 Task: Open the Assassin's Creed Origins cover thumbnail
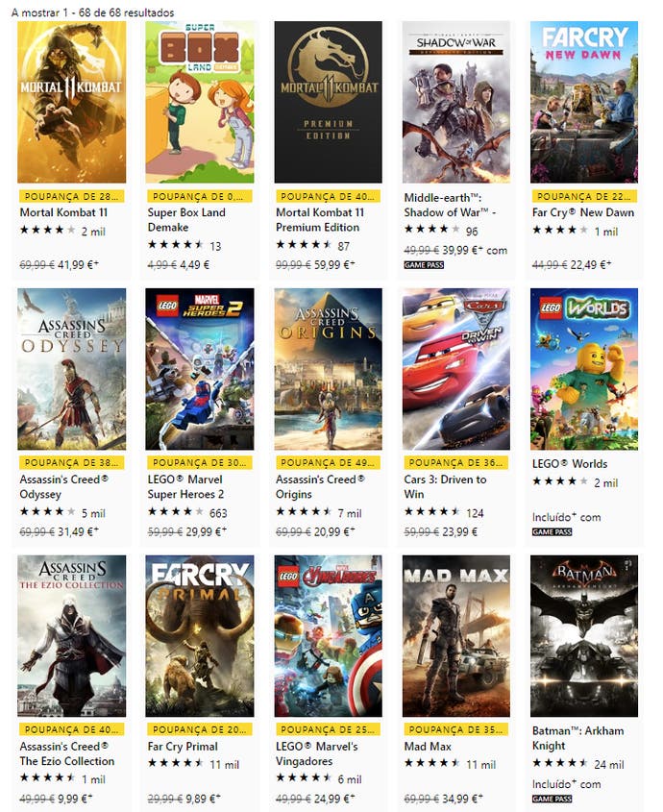point(328,369)
